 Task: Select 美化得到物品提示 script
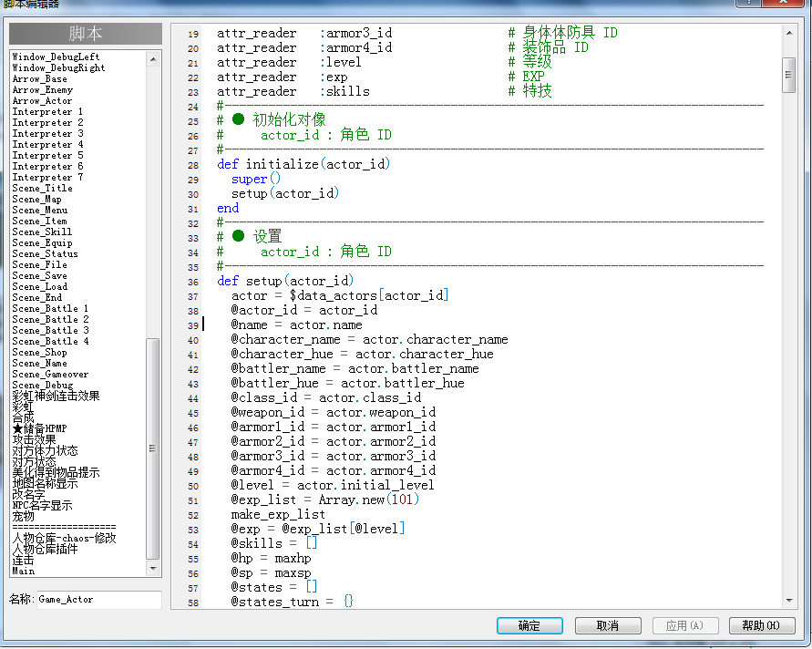56,472
